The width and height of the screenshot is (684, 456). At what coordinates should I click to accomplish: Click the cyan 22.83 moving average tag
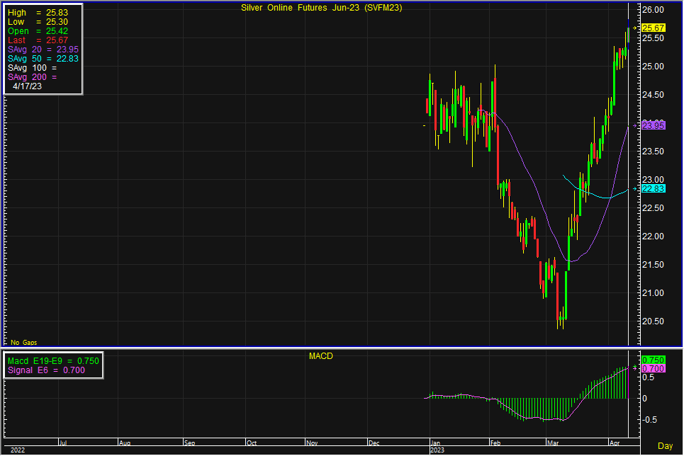653,188
